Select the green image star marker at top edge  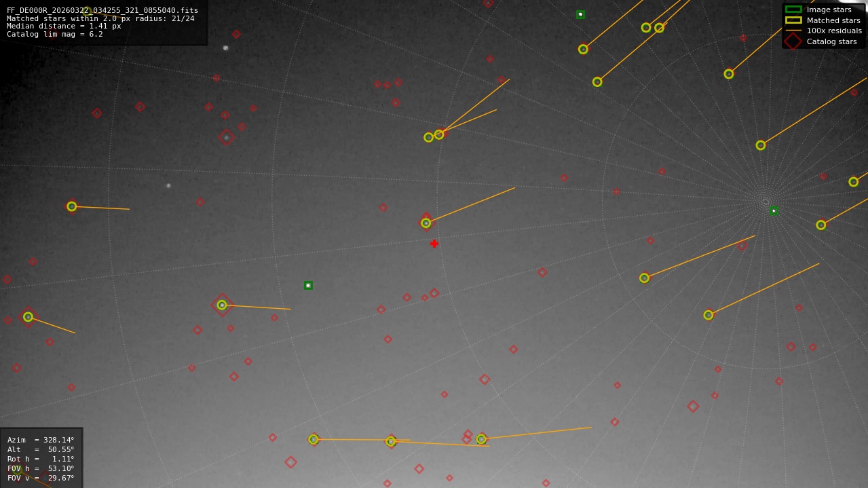(x=580, y=14)
